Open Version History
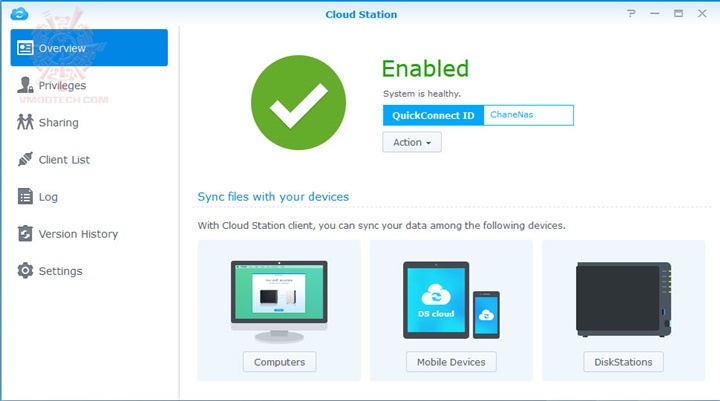The image size is (720, 401). (79, 234)
